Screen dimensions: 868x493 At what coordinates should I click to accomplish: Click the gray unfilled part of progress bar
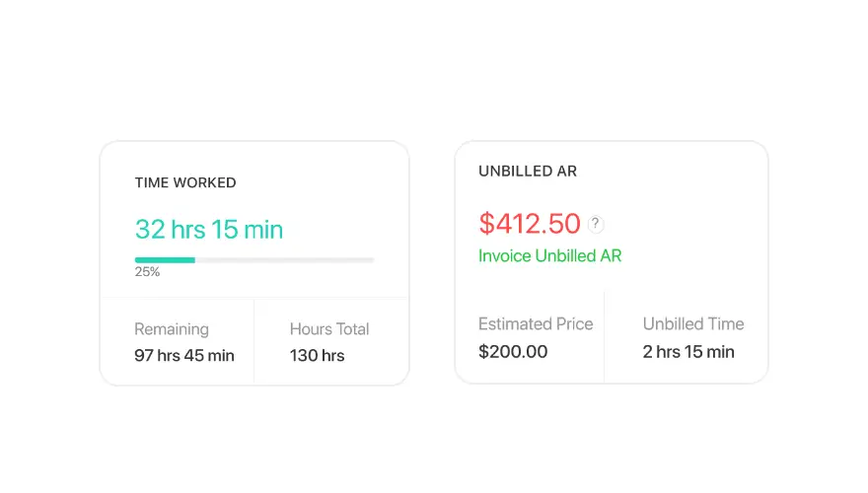(x=284, y=259)
